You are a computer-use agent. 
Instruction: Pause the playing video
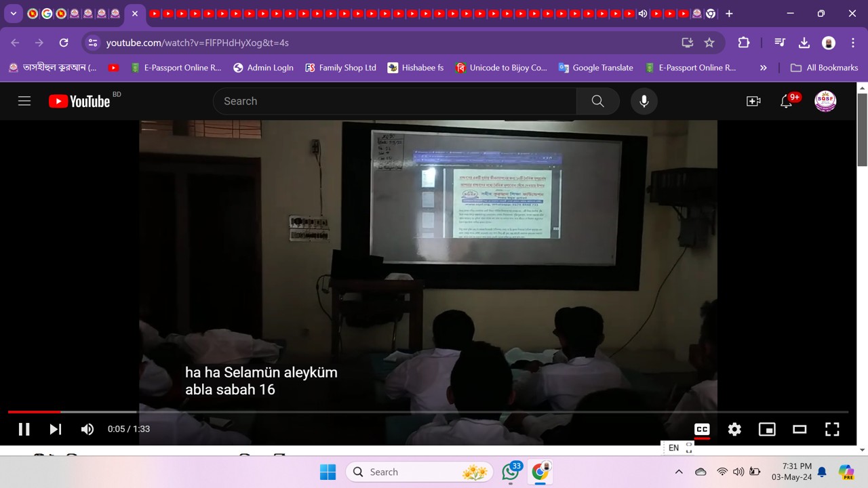24,429
